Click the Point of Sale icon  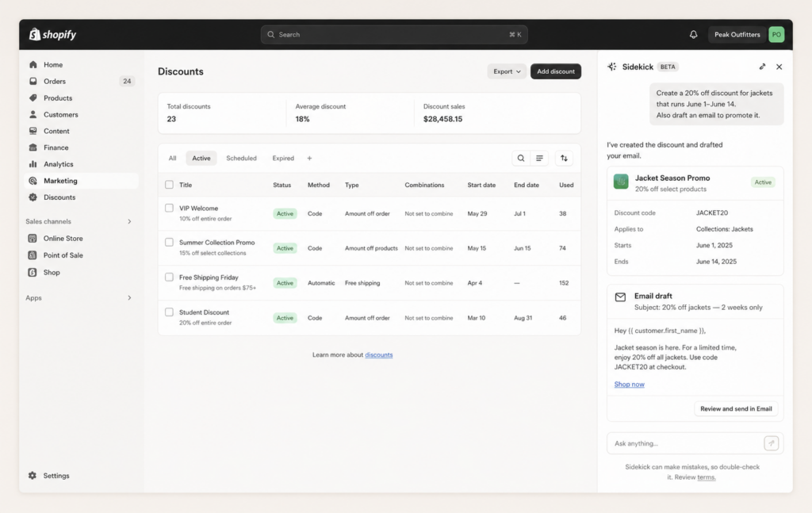point(33,255)
